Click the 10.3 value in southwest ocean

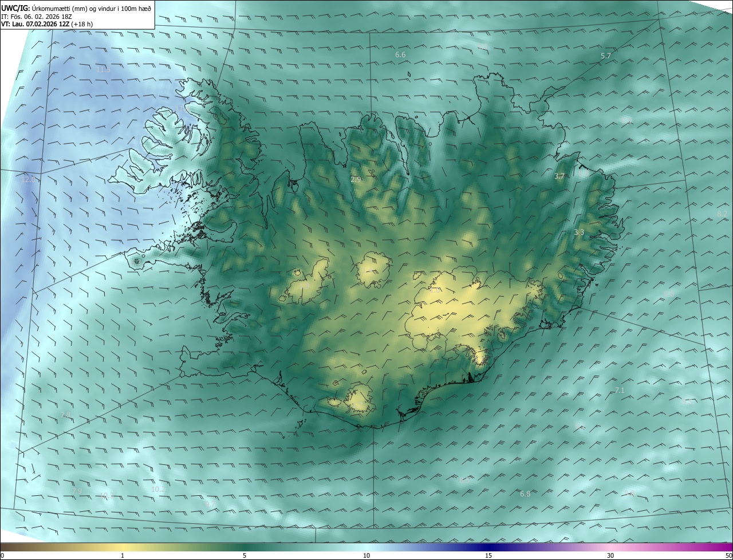tap(107, 495)
